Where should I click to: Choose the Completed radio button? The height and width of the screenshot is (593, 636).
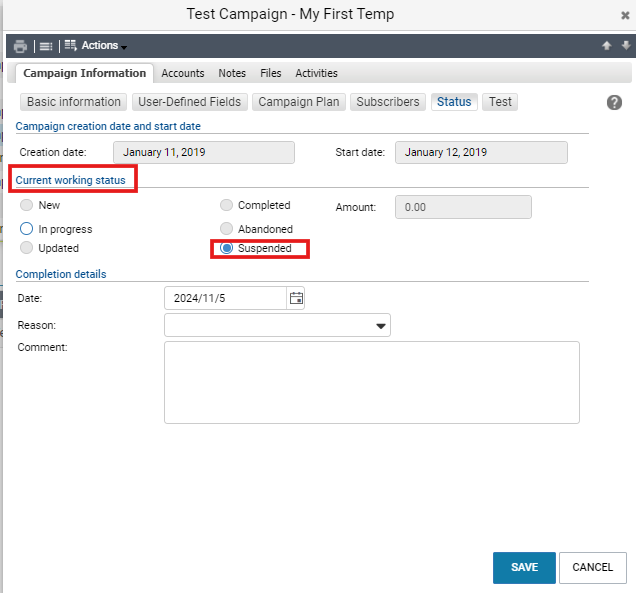pyautogui.click(x=226, y=205)
